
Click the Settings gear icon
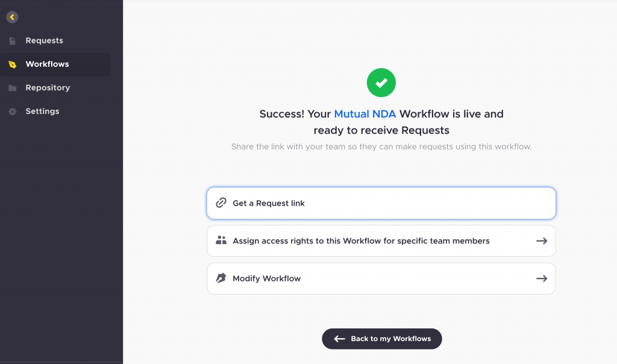tap(13, 111)
